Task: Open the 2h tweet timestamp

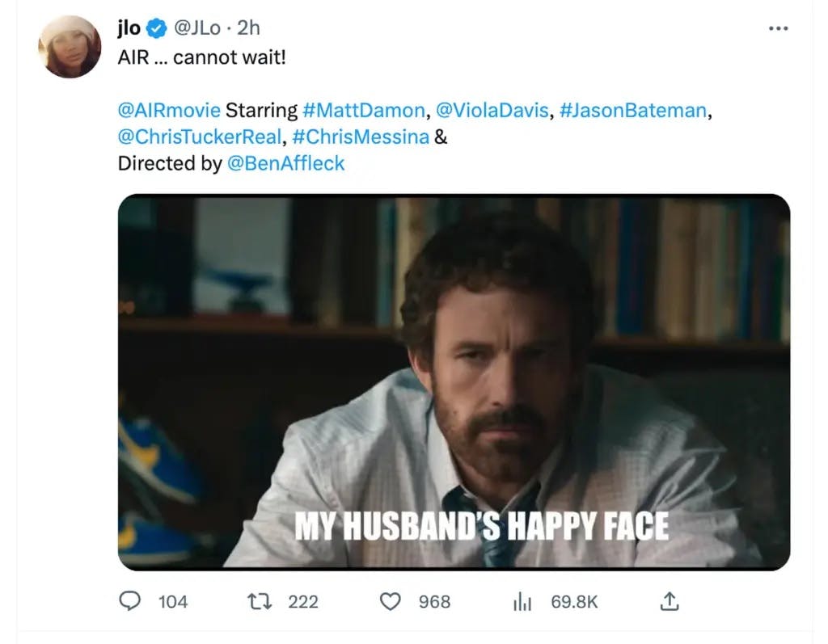Action: click(x=248, y=28)
